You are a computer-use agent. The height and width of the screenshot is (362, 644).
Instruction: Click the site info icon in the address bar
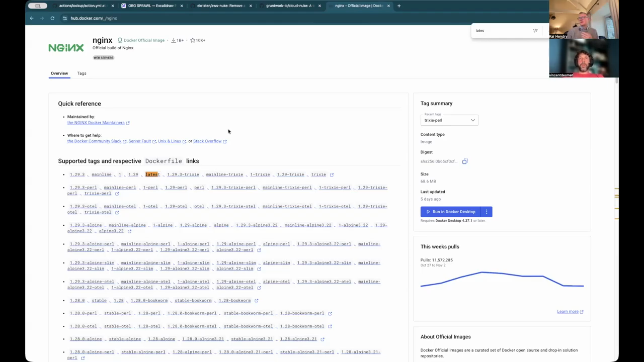click(x=64, y=18)
